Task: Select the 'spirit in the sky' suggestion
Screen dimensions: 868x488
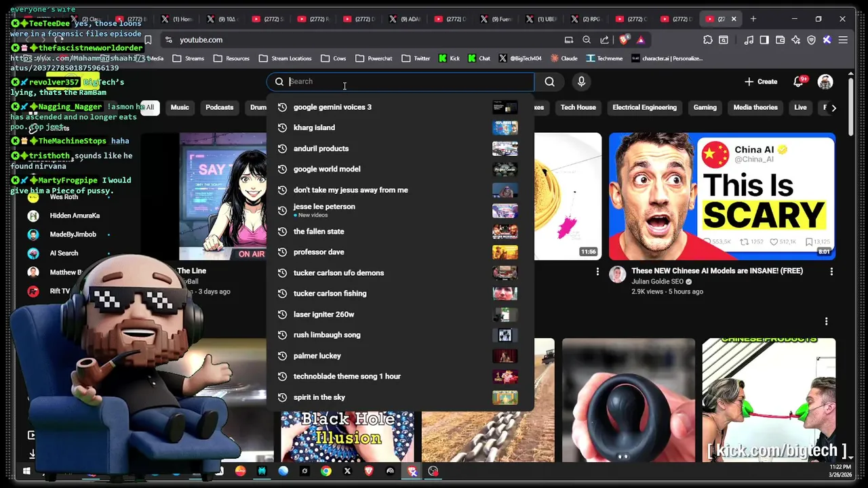Action: click(x=400, y=397)
